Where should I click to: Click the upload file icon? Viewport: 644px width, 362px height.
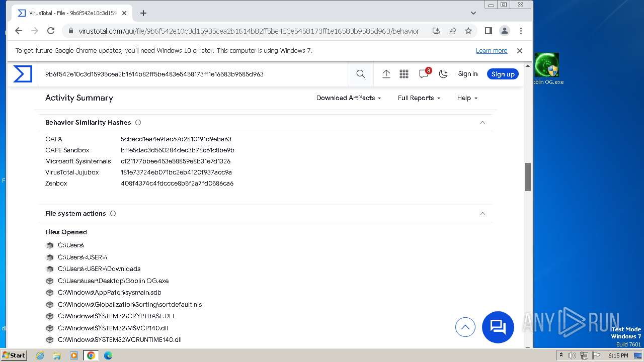pos(386,74)
